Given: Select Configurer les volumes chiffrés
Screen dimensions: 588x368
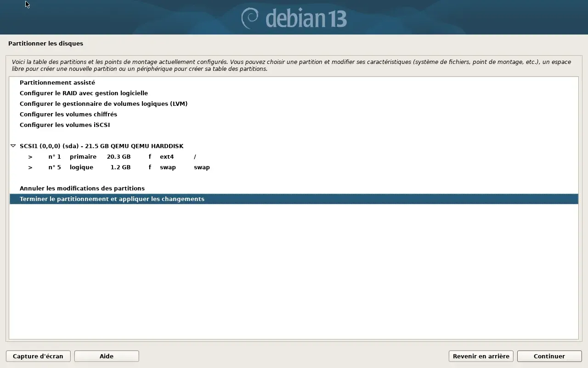Looking at the screenshot, I should pyautogui.click(x=294, y=115).
